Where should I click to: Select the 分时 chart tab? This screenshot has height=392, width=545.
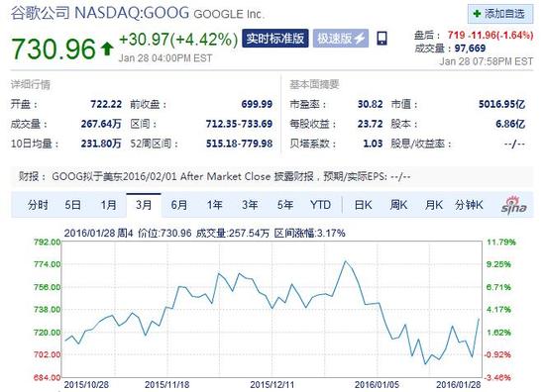click(x=38, y=205)
